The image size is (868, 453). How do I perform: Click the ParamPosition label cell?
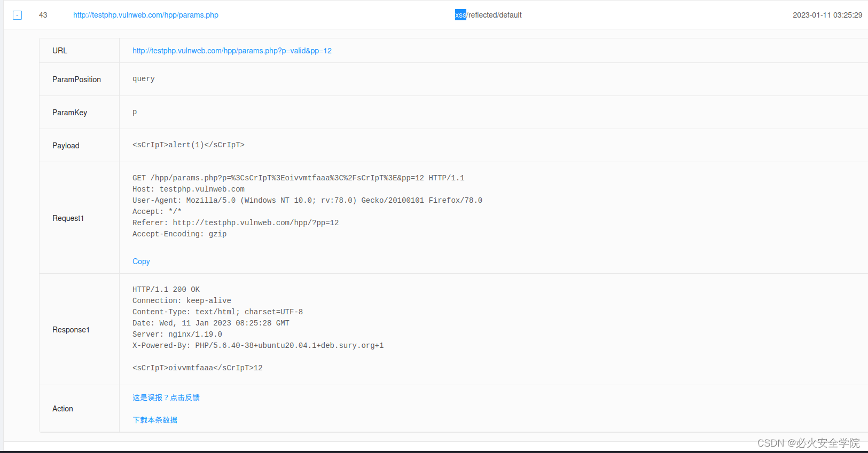pos(80,80)
